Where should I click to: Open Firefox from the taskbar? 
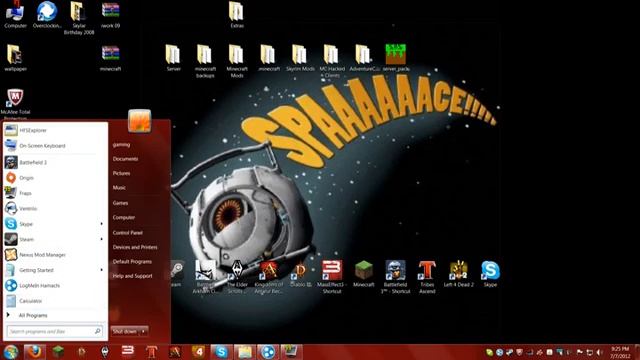(x=35, y=352)
